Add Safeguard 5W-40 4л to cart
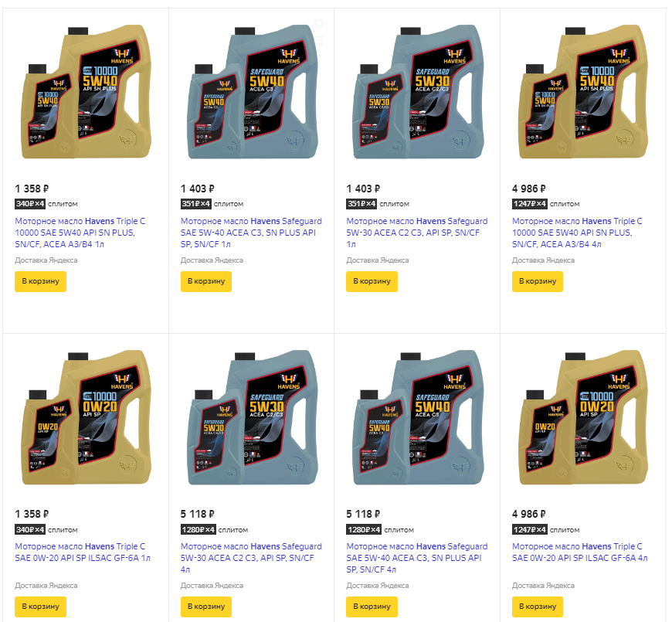 click(372, 607)
